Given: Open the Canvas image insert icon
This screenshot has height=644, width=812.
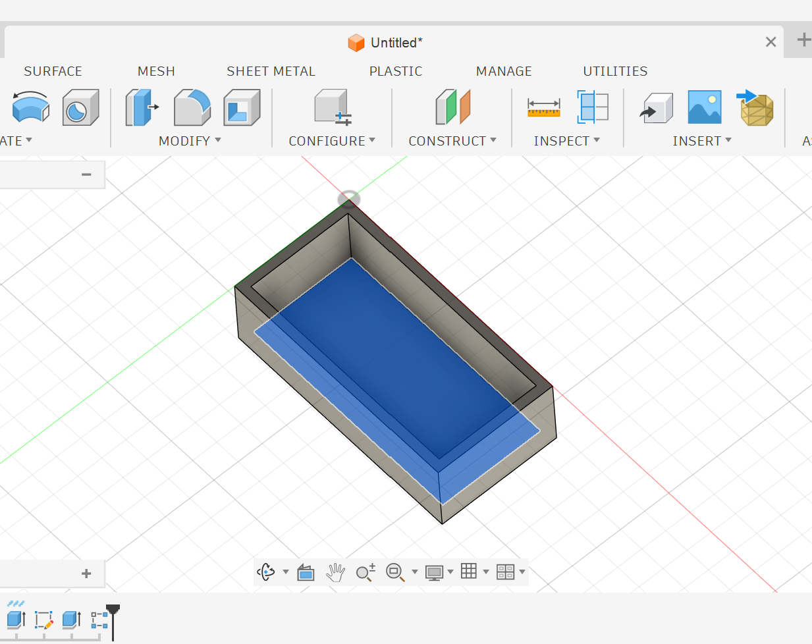Looking at the screenshot, I should 705,107.
